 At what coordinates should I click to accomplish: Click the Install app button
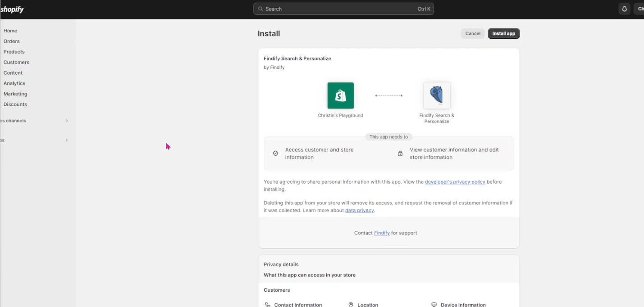(503, 34)
